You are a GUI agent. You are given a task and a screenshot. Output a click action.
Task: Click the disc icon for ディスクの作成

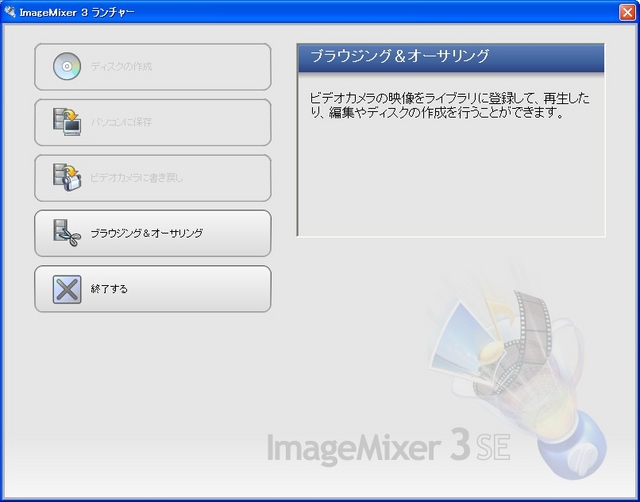67,66
